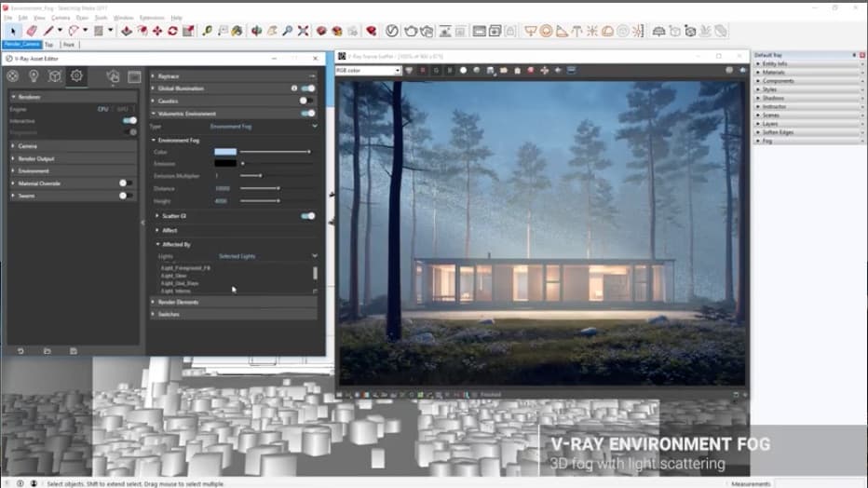This screenshot has width=868, height=488.
Task: Open the File menu
Action: (7, 18)
